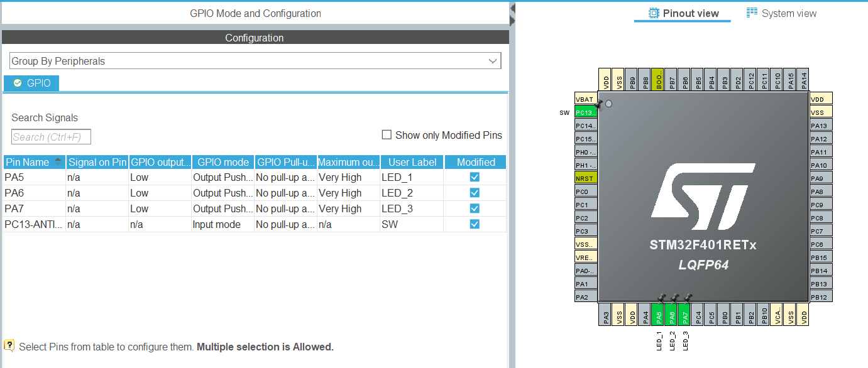
Task: Click the VBAT pin on the chip
Action: [x=585, y=99]
